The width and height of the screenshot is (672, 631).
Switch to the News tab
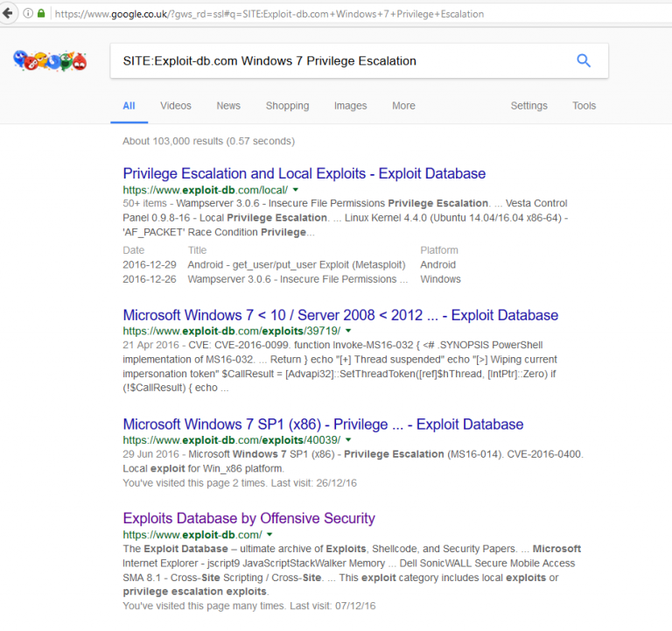(228, 105)
